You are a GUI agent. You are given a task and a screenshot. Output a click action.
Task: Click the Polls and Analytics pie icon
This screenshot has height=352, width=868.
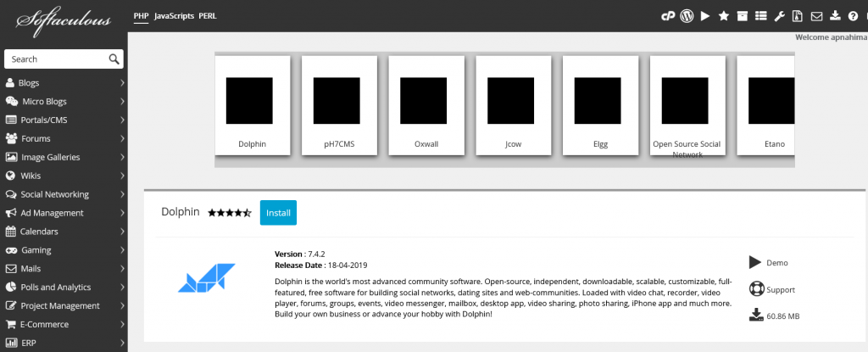click(10, 288)
